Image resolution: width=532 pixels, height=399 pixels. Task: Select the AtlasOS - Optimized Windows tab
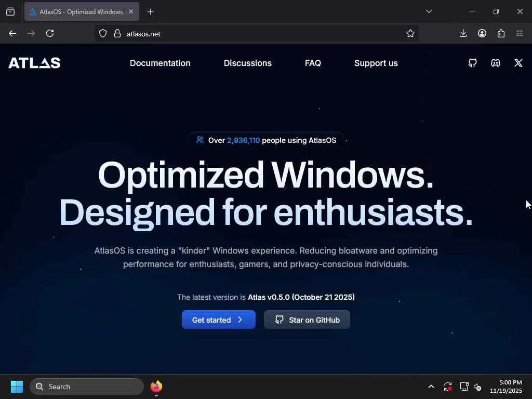point(82,11)
